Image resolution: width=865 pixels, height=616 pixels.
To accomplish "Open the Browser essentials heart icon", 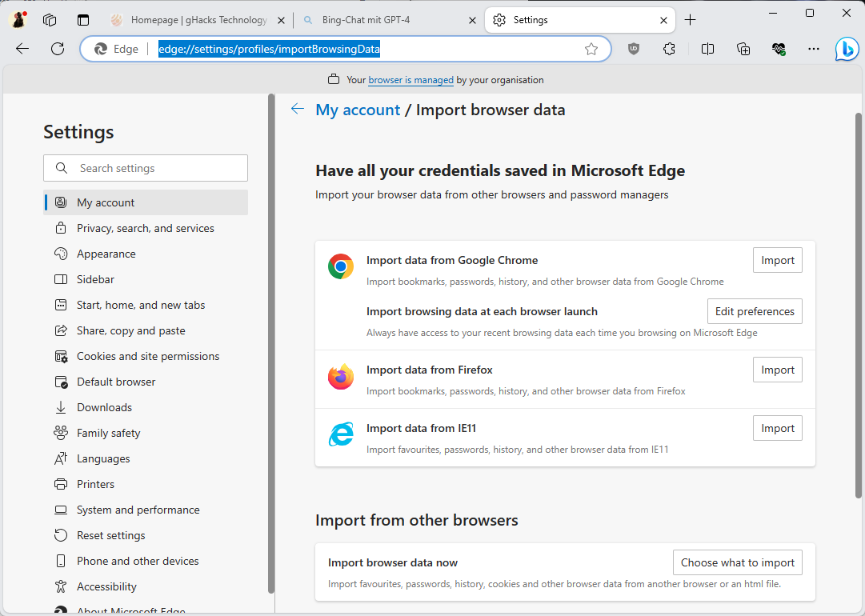I will tap(779, 49).
